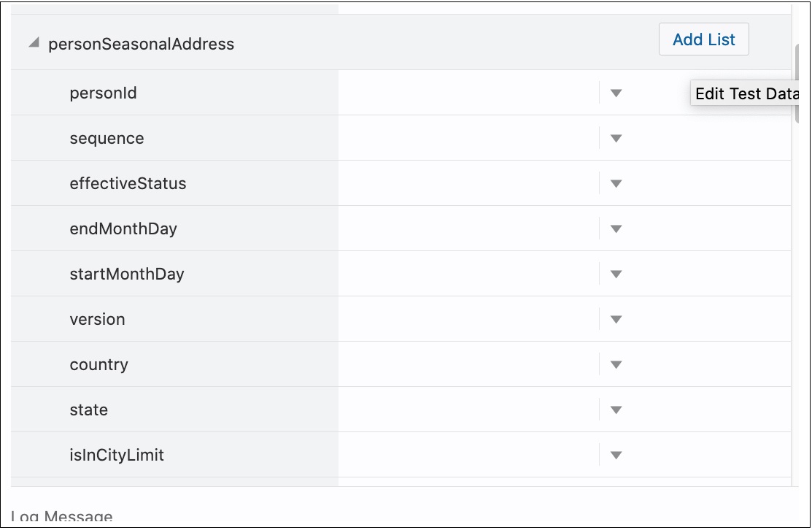This screenshot has width=812, height=530.
Task: Open the effectiveStatus row dropdown arrow
Action: (616, 183)
